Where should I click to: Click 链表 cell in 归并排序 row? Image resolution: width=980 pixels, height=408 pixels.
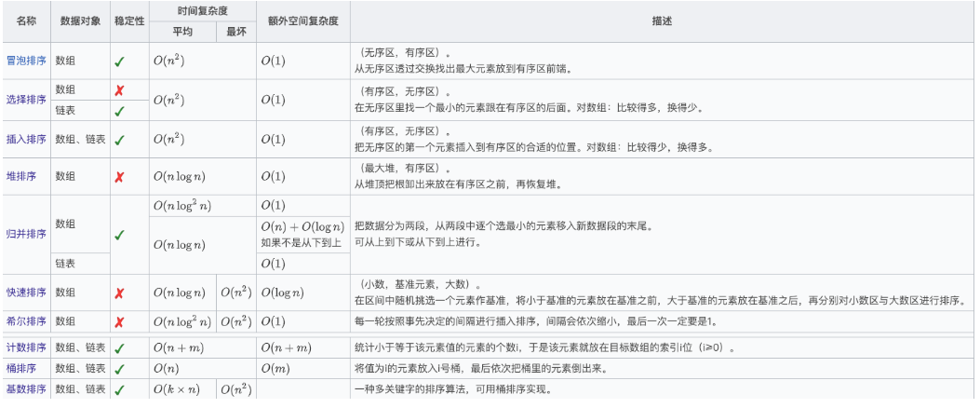tap(65, 264)
